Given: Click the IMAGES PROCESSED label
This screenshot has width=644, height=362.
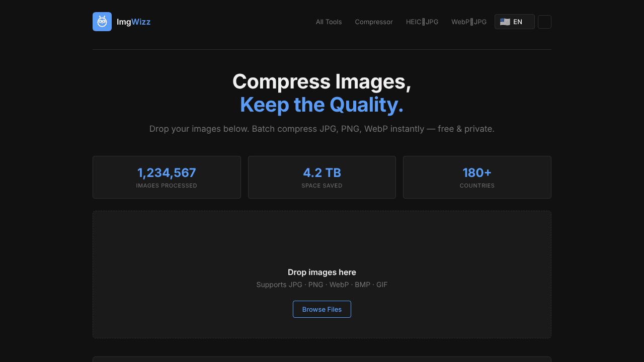Looking at the screenshot, I should click(x=167, y=186).
